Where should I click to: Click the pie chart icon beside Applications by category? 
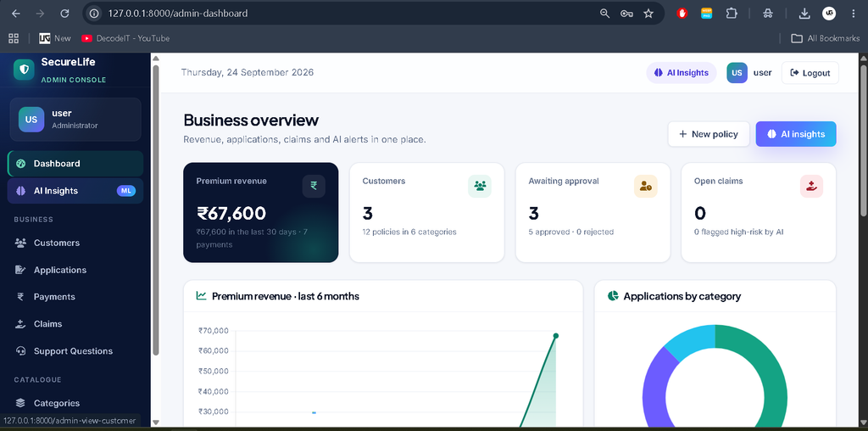point(613,296)
